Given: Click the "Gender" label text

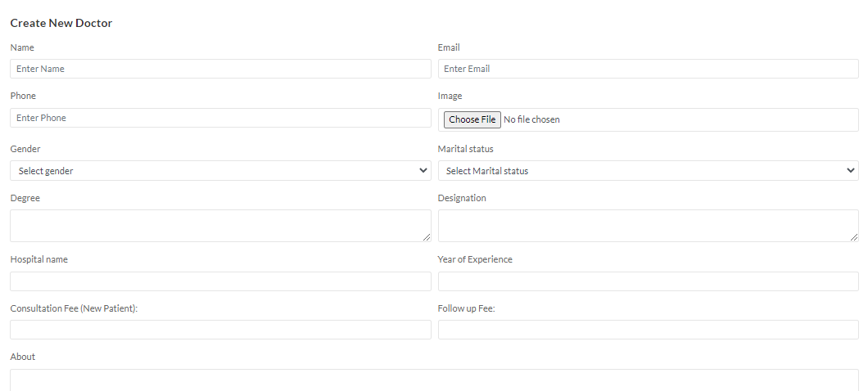Looking at the screenshot, I should point(25,149).
